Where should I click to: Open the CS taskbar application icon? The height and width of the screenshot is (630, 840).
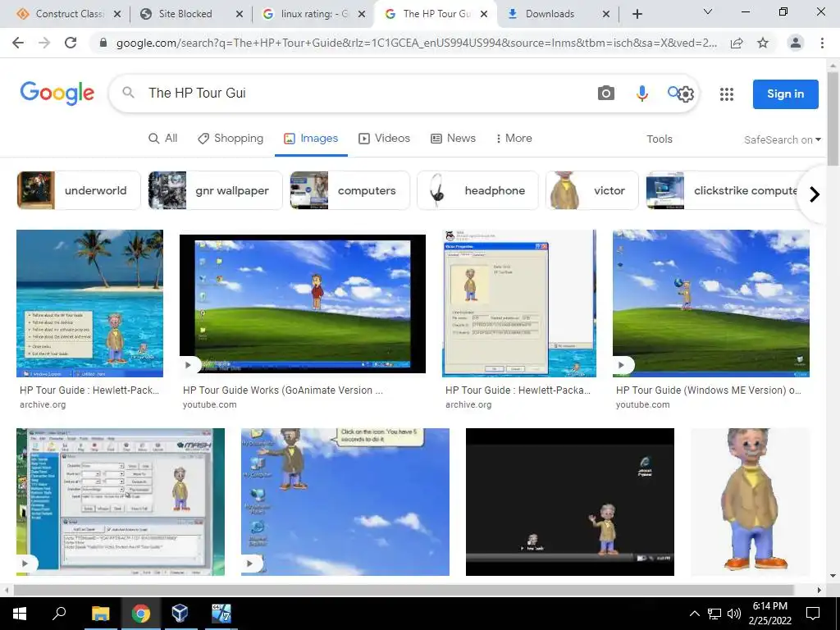point(221,614)
